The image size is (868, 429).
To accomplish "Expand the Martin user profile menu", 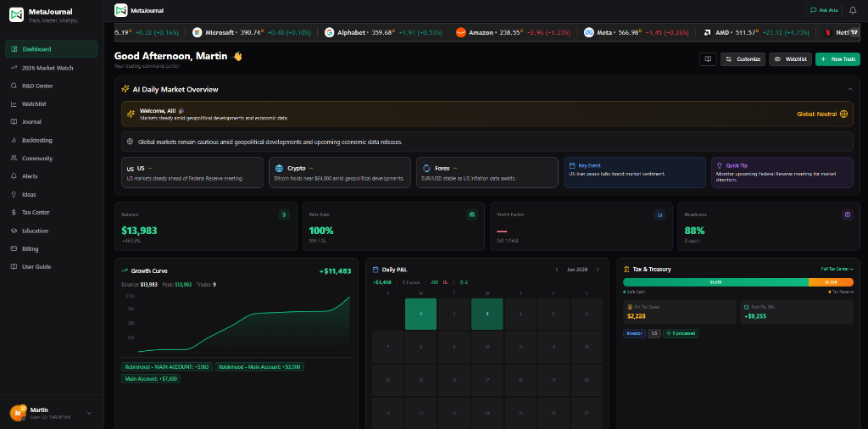I will 89,413.
